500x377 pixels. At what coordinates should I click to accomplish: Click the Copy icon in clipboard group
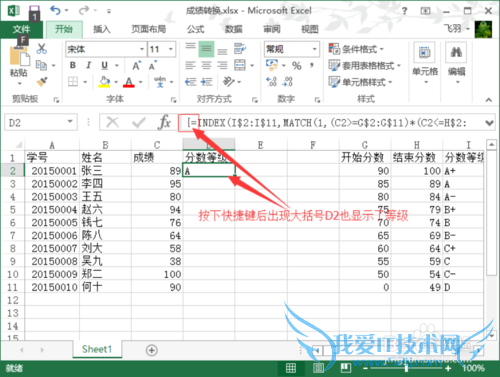point(41,65)
